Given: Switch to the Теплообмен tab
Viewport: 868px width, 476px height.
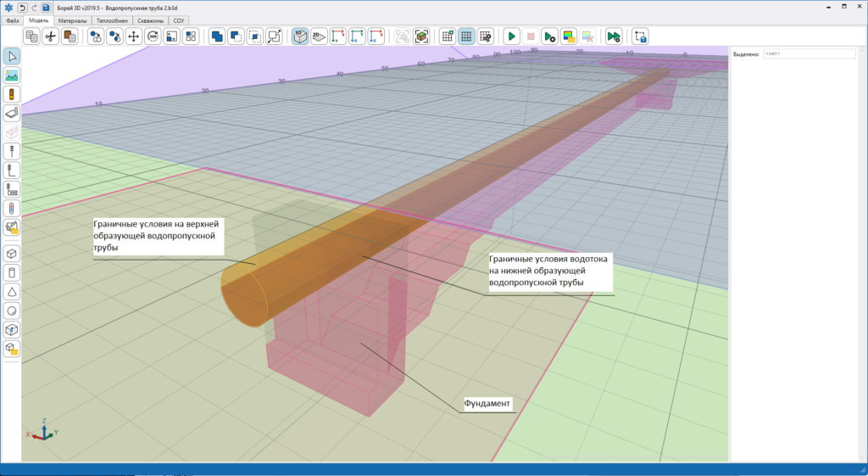Looking at the screenshot, I should pos(112,20).
